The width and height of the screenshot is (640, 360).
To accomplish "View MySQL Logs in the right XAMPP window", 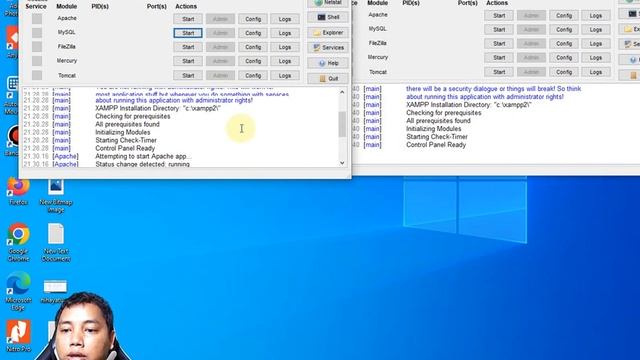I will point(596,29).
